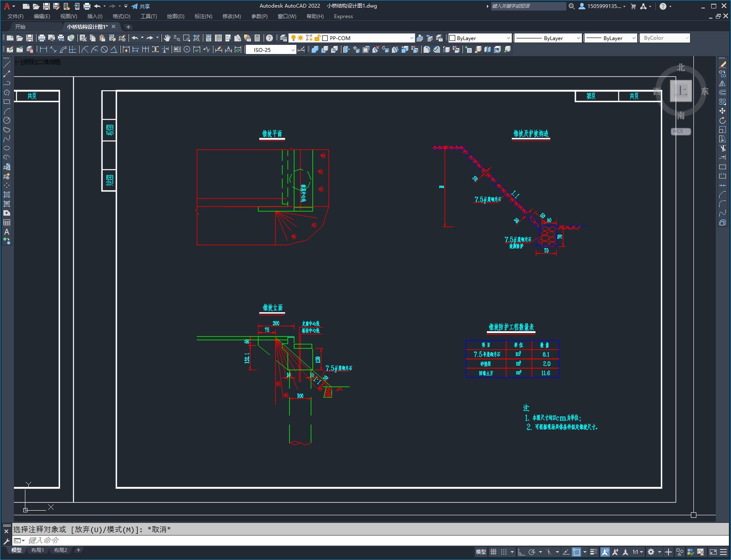Toggle annotation visibility in status bar
731x560 pixels.
[605, 552]
